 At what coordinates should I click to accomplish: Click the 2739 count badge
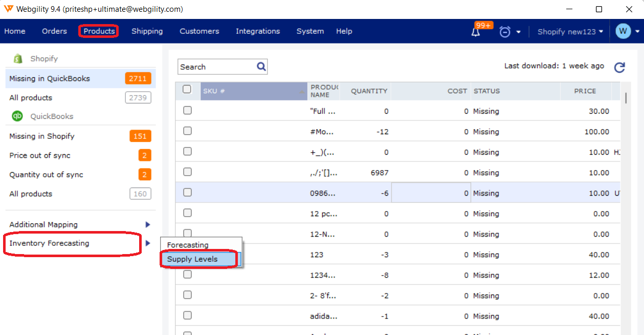click(x=138, y=97)
